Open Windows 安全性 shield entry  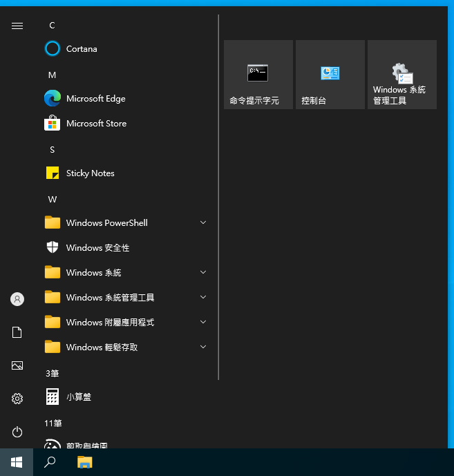pyautogui.click(x=126, y=248)
